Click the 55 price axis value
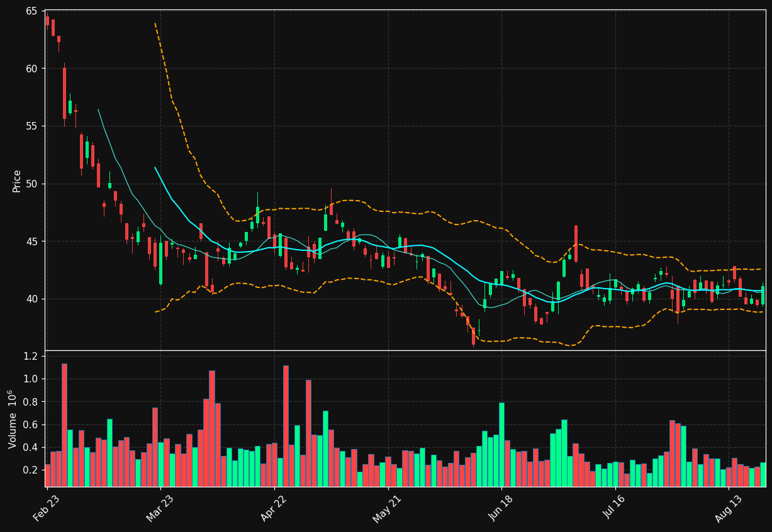Image resolution: width=772 pixels, height=532 pixels. pos(31,126)
